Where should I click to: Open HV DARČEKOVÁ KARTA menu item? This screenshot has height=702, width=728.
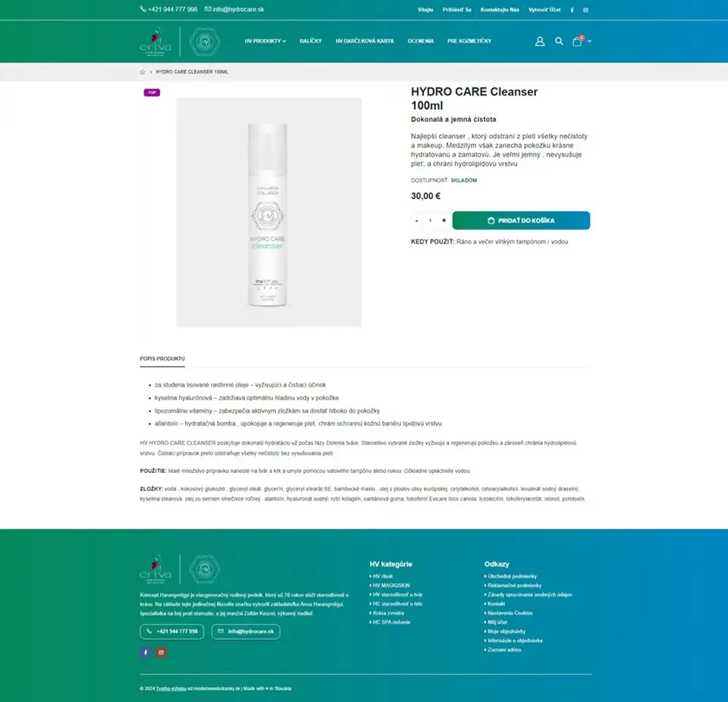tap(365, 42)
